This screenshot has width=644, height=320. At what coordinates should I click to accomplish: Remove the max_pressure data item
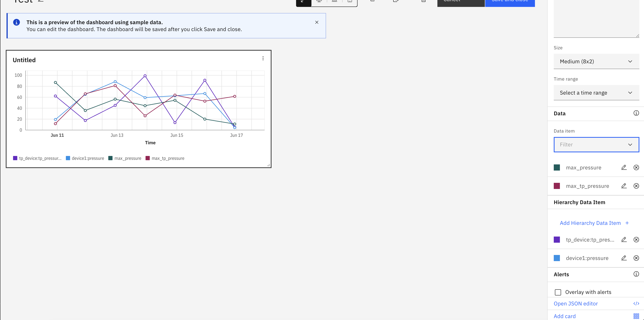[x=636, y=167]
